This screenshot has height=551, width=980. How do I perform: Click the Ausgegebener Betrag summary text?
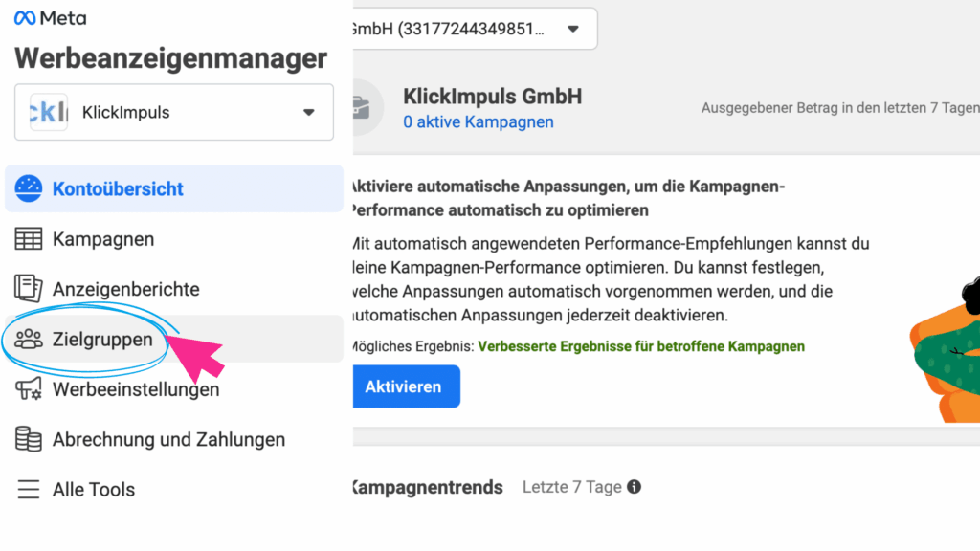(x=839, y=108)
